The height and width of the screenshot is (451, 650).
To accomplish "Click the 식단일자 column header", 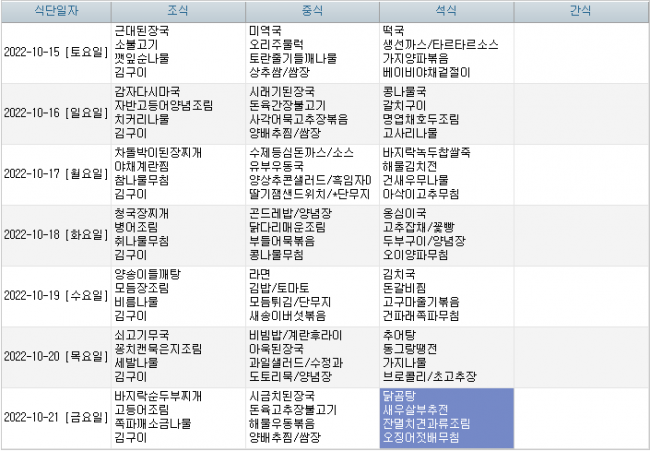I will [55, 12].
